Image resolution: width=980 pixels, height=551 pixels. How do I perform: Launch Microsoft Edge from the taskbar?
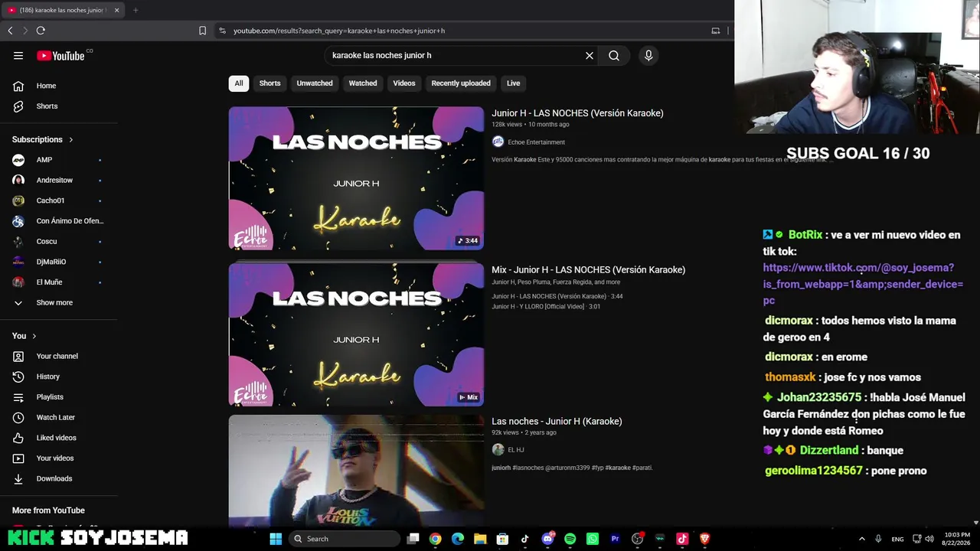click(458, 539)
